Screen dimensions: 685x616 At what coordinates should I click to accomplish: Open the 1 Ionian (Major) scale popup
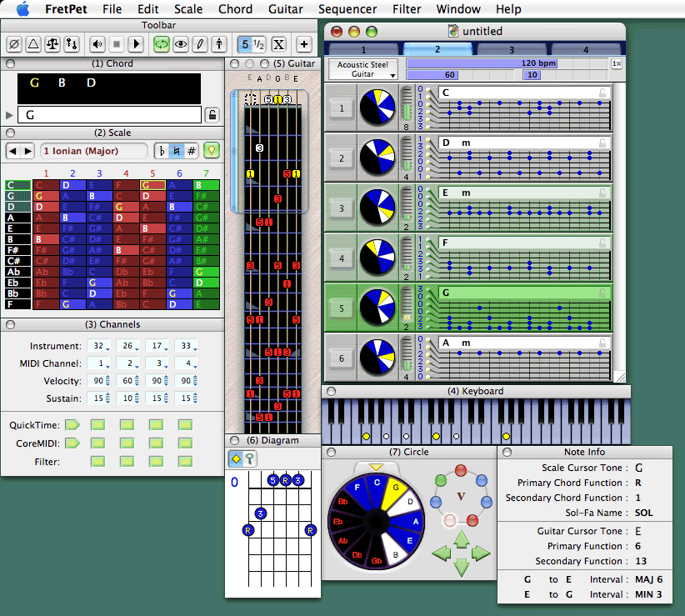tap(93, 151)
